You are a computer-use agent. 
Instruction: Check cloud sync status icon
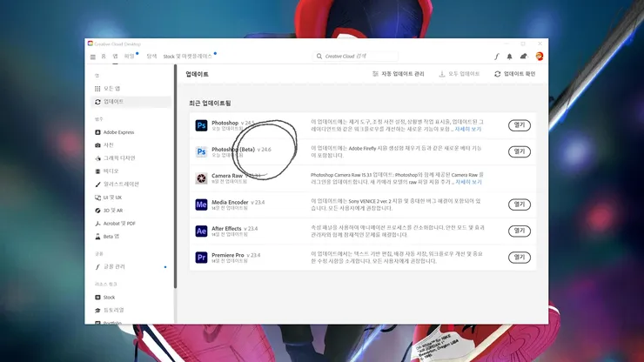pyautogui.click(x=523, y=57)
